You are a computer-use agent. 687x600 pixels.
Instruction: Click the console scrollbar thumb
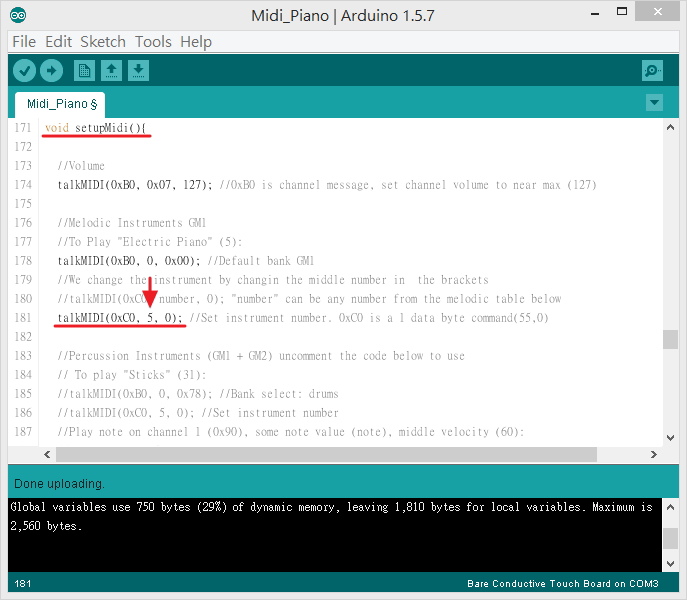(670, 538)
